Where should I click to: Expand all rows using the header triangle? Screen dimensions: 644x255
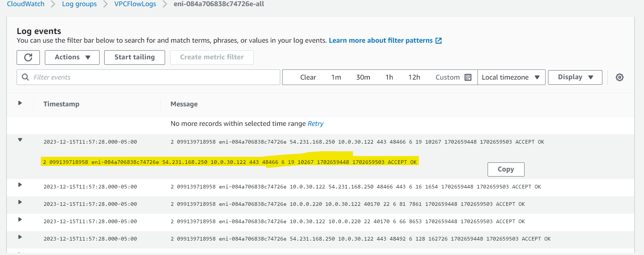click(20, 103)
